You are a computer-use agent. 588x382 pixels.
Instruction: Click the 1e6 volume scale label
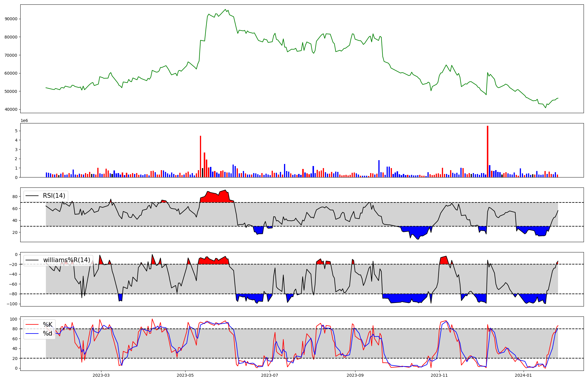[24, 121]
